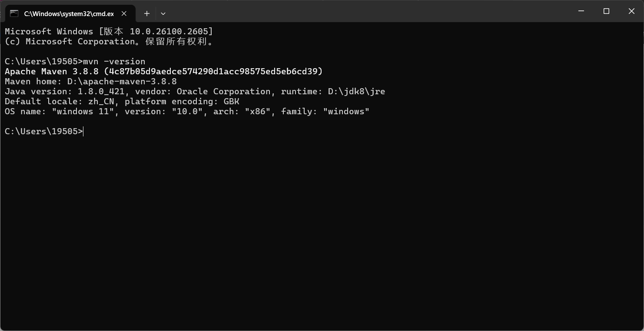Click the platform encoding GBK text
This screenshot has height=331, width=644.
point(231,102)
